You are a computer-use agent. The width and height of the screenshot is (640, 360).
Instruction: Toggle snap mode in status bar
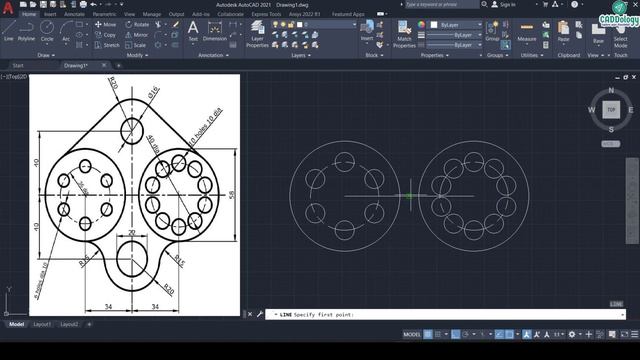(438, 334)
